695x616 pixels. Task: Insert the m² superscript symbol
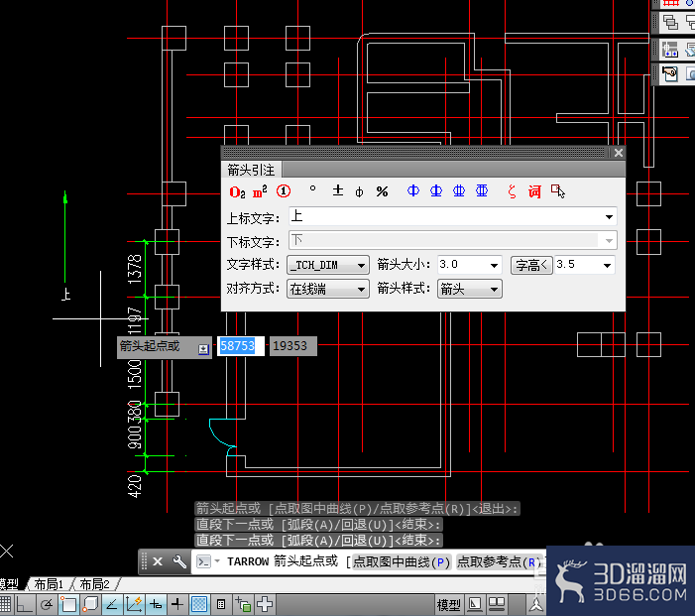260,191
